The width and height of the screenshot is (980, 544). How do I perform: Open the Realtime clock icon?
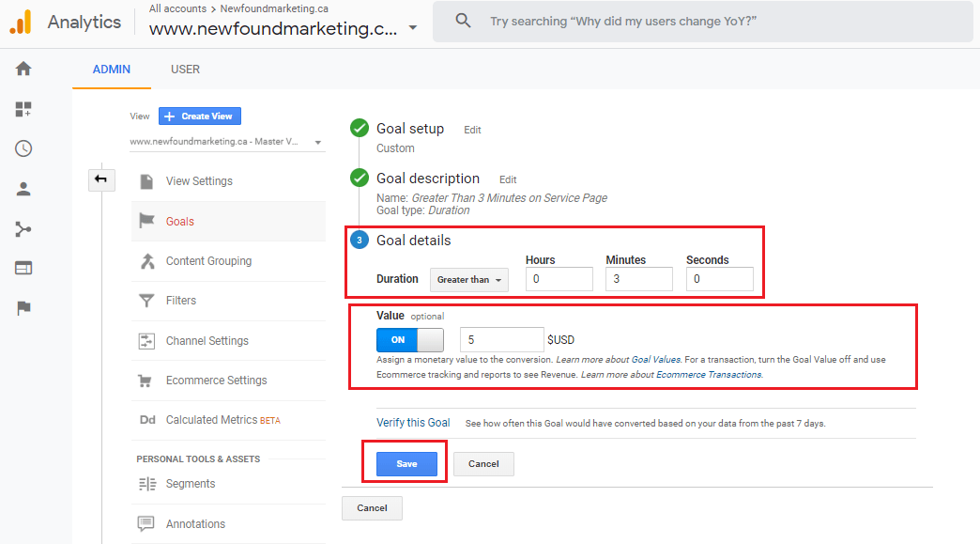(23, 148)
